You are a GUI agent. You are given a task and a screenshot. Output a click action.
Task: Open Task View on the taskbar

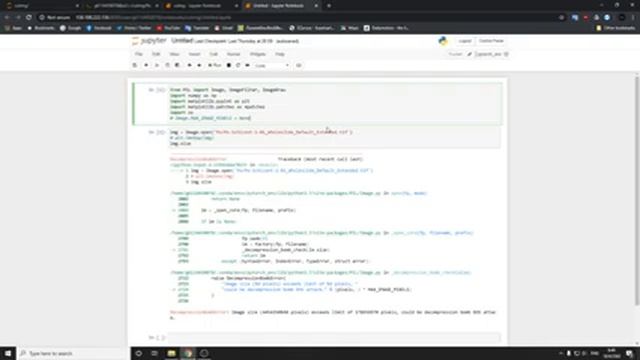154,353
